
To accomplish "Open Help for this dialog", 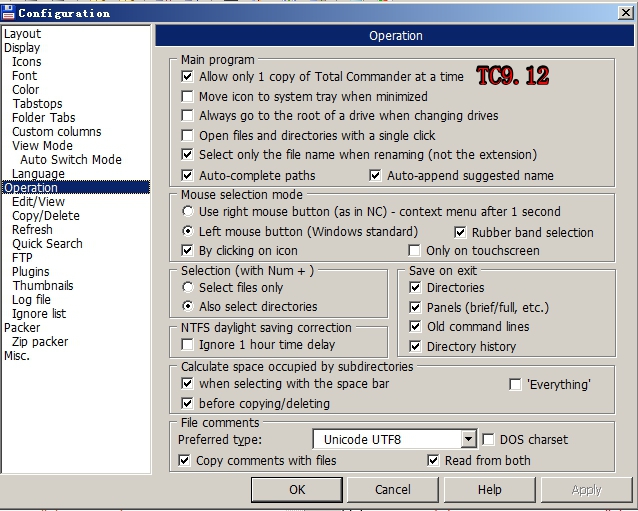I will (x=489, y=489).
